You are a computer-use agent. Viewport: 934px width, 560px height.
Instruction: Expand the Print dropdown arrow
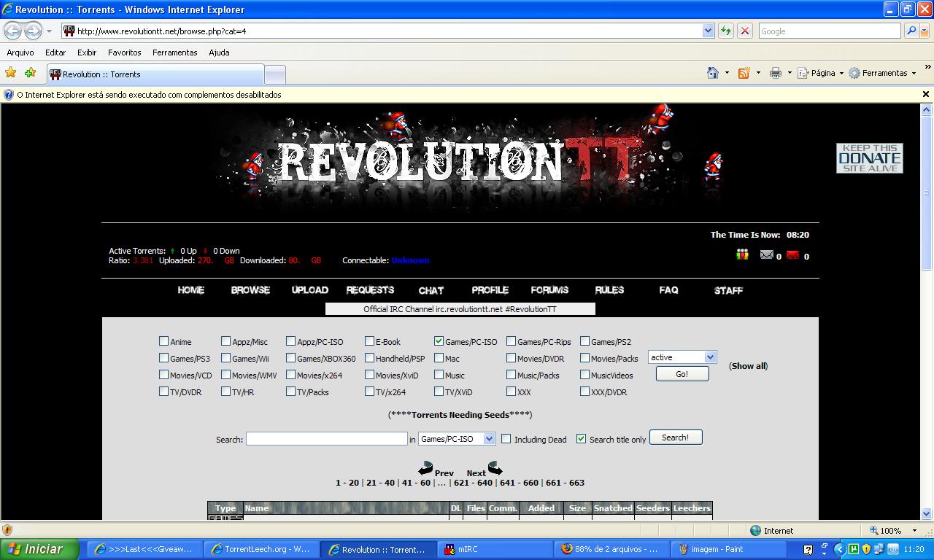click(x=789, y=73)
